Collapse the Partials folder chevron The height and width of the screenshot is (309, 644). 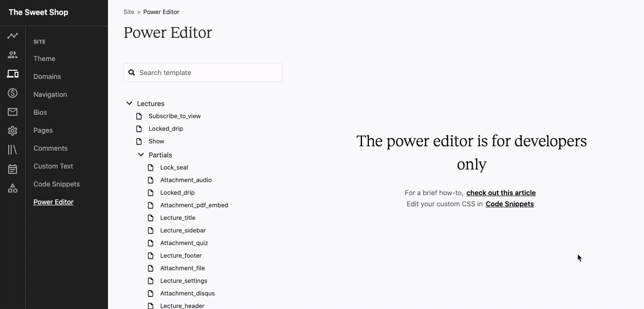pyautogui.click(x=141, y=154)
